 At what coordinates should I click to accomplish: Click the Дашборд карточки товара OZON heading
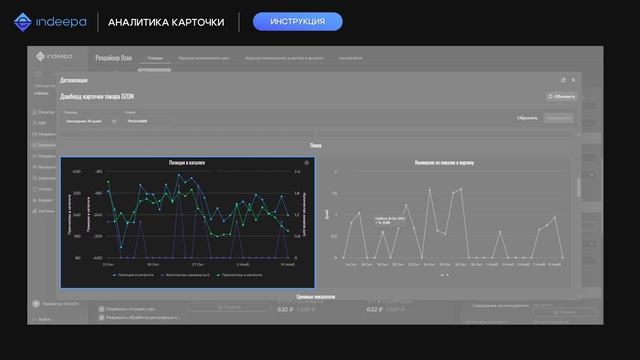[97, 96]
